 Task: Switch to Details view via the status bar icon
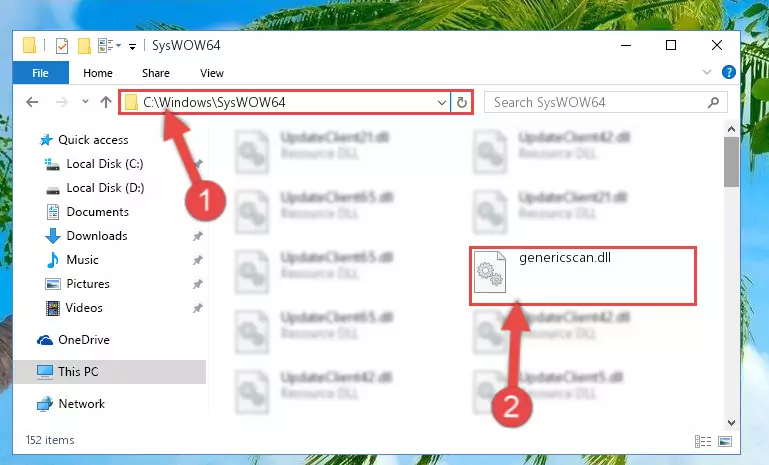tap(703, 441)
